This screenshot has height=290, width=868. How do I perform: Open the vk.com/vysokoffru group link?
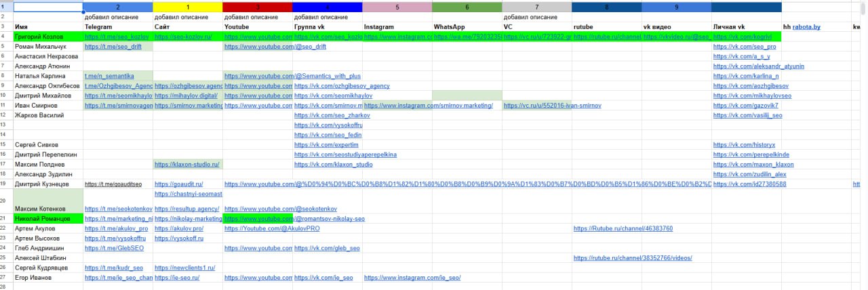(x=328, y=125)
